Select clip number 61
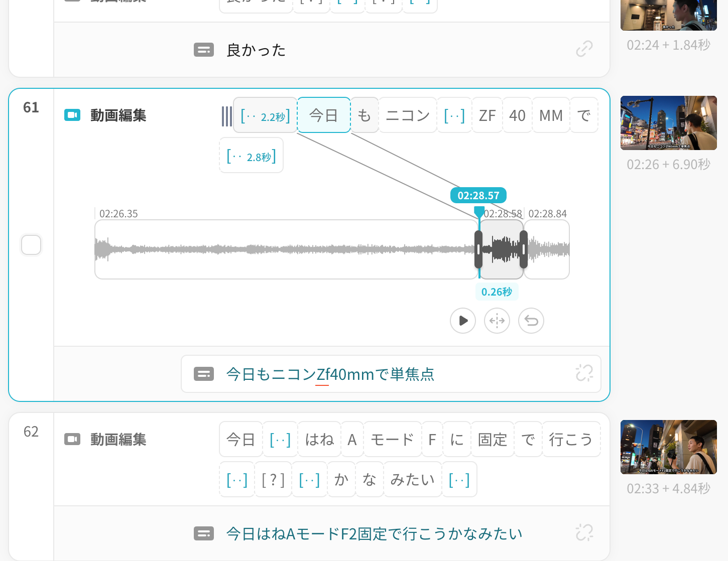Viewport: 728px width, 561px height. 31,107
